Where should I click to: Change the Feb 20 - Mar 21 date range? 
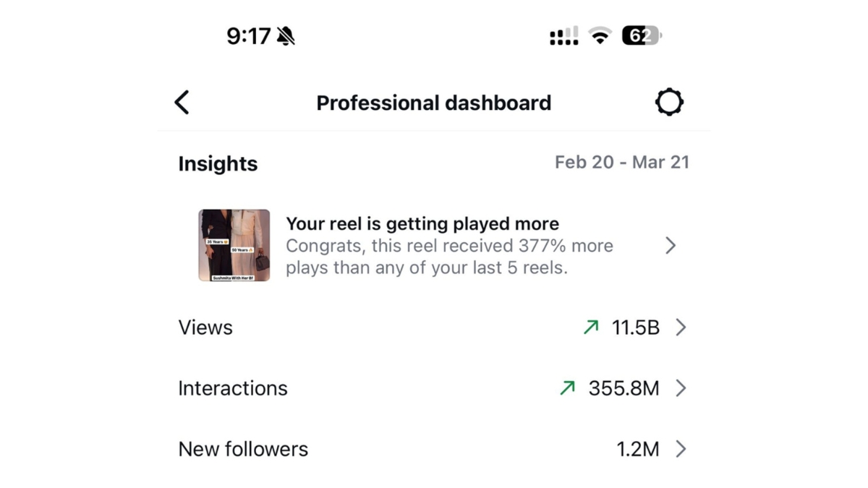click(x=621, y=162)
